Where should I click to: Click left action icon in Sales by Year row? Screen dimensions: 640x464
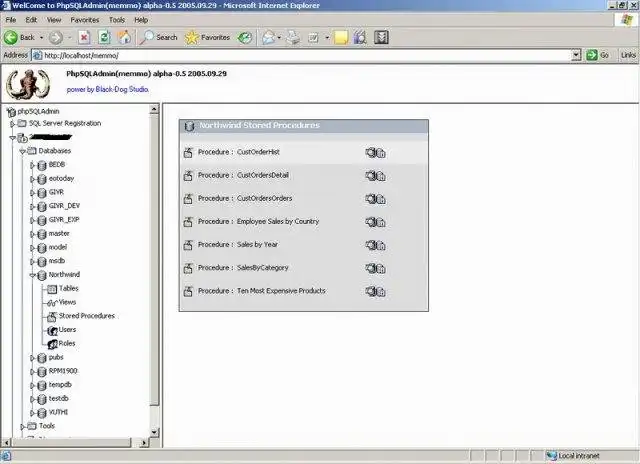(370, 245)
